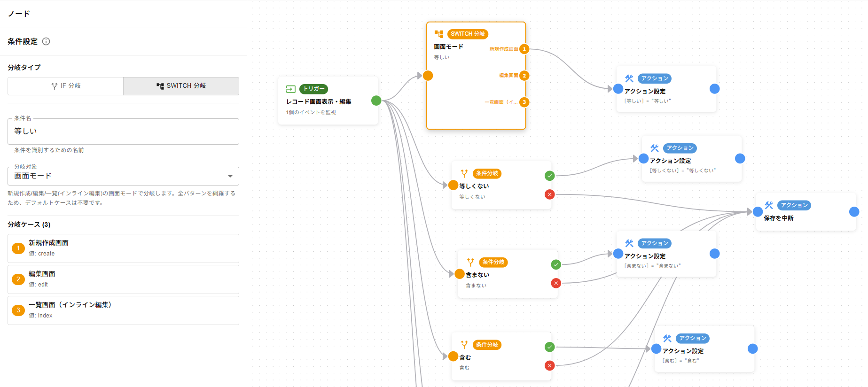Click the red X output of 含む node

pos(549,365)
